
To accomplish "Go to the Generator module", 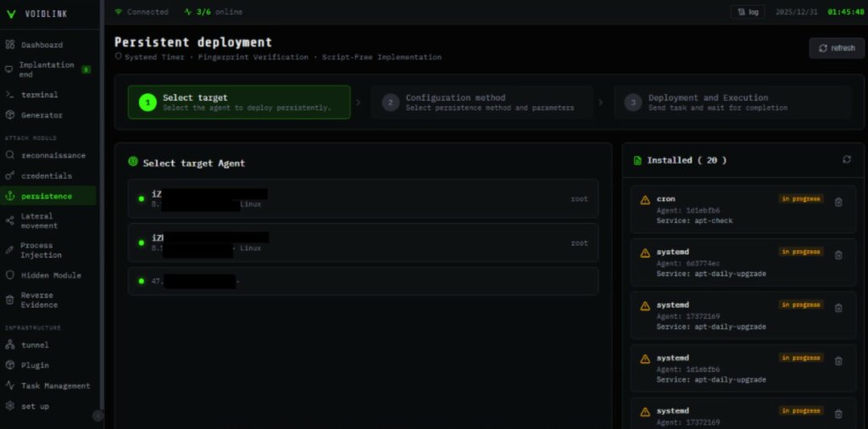I will pos(42,115).
